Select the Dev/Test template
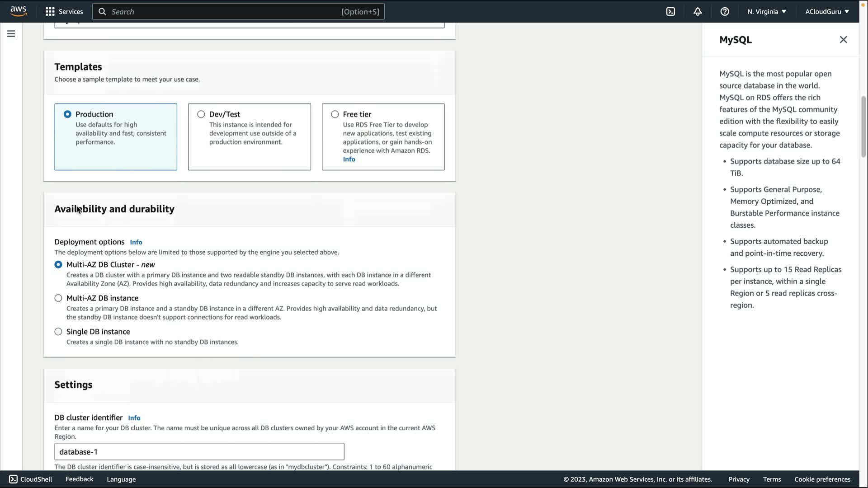 tap(201, 114)
